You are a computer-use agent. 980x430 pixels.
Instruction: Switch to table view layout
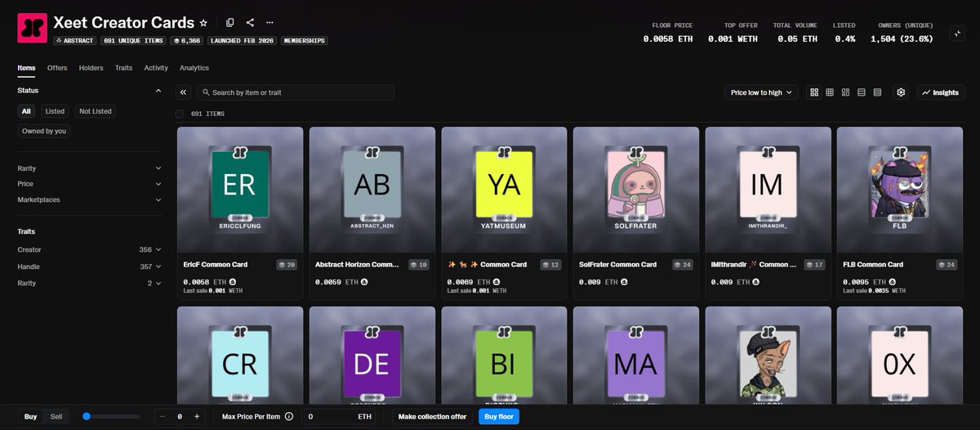(877, 92)
